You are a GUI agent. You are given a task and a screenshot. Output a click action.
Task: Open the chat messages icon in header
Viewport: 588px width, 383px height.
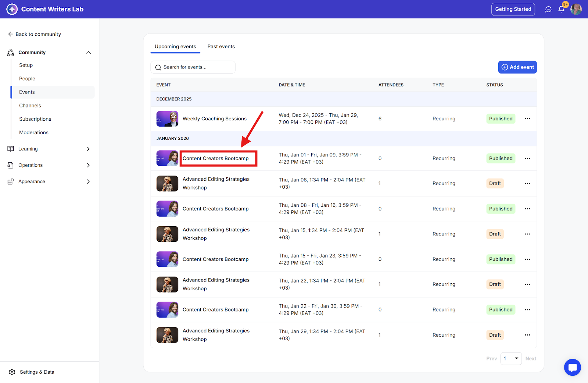548,9
